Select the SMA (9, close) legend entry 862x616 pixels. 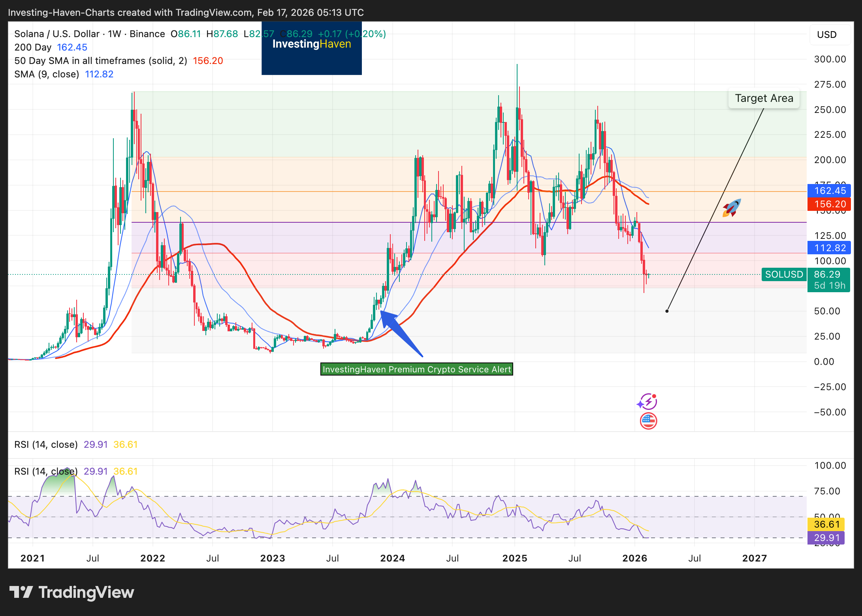pos(47,74)
